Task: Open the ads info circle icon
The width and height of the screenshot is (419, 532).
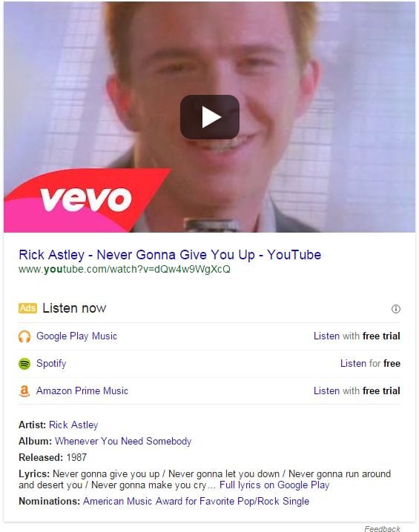Action: [395, 309]
